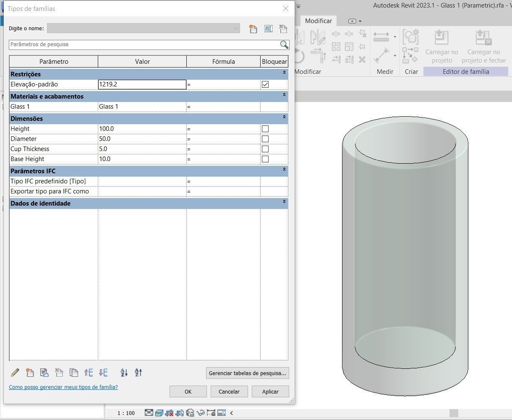Viewport: 512px width, 420px height.
Task: Click the Detail Level icon in the view control bar
Action: 149,413
